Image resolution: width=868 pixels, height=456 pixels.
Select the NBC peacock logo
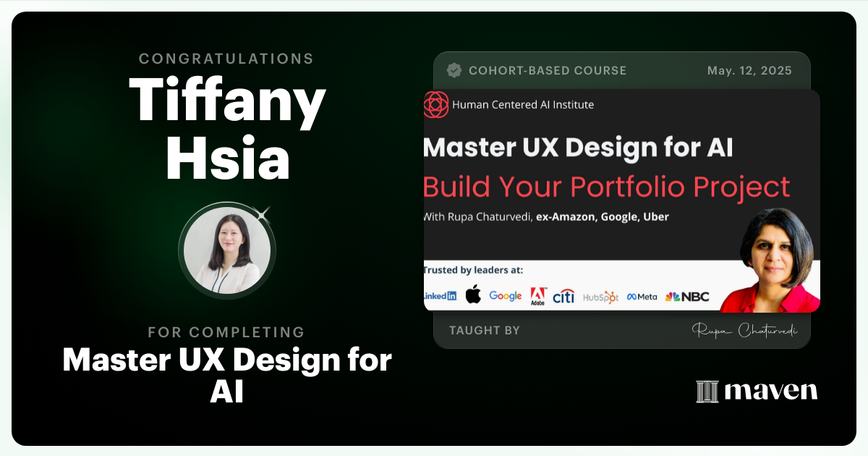click(673, 295)
